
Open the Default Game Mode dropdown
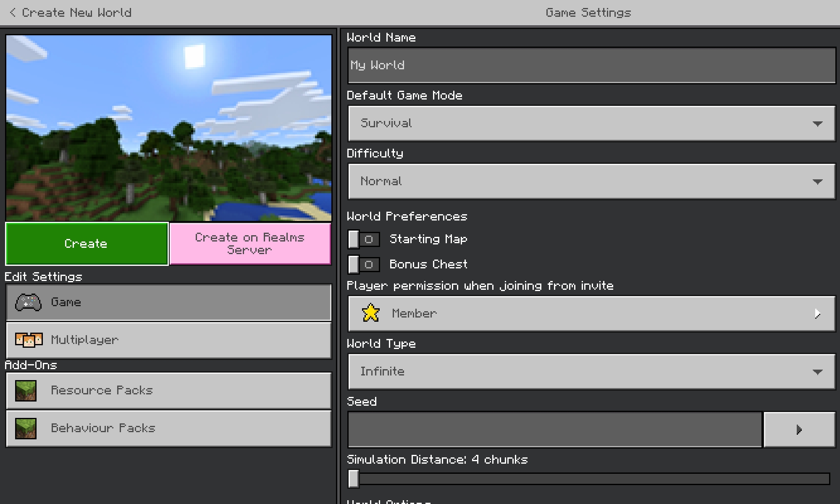click(x=591, y=123)
